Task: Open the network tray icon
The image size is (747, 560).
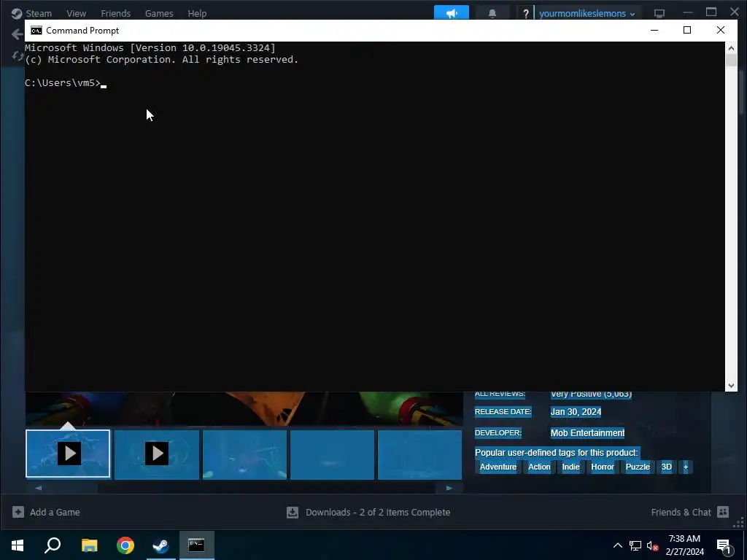Action: 635,545
